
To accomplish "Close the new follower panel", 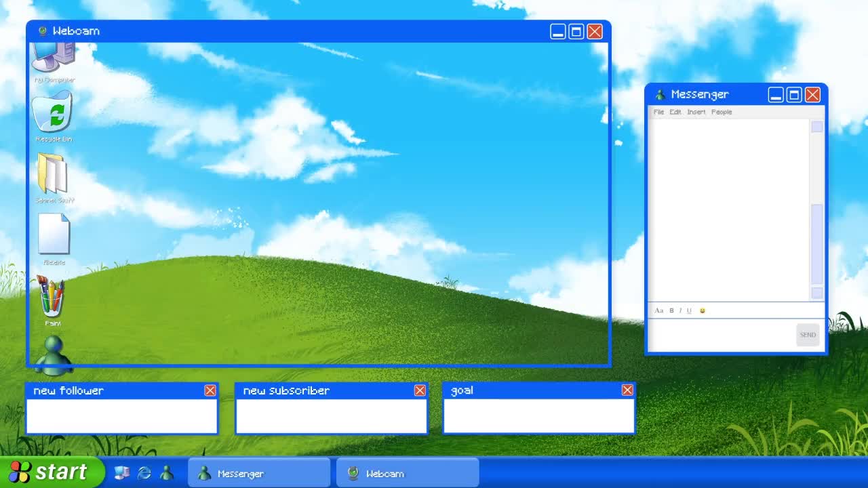I will pos(210,390).
